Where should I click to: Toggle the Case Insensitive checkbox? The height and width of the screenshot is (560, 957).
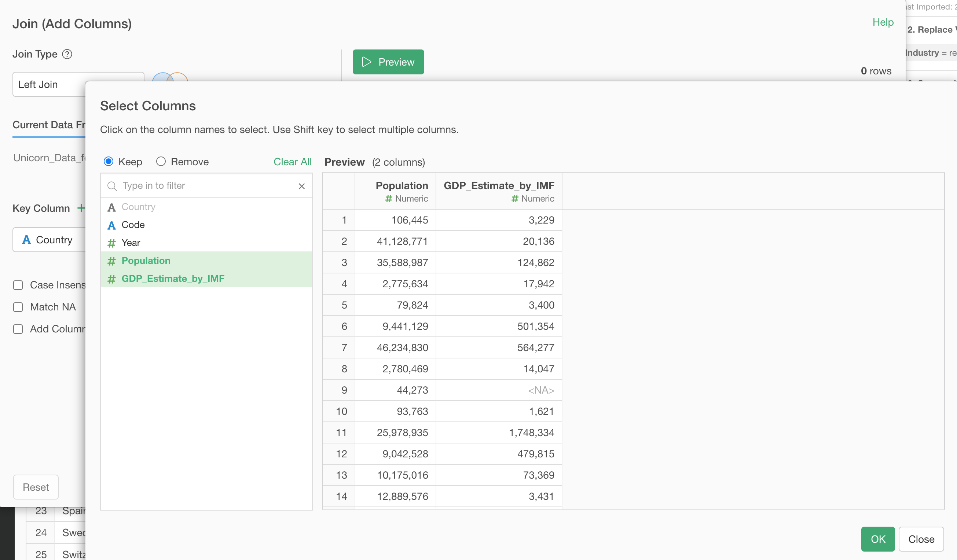(x=18, y=285)
